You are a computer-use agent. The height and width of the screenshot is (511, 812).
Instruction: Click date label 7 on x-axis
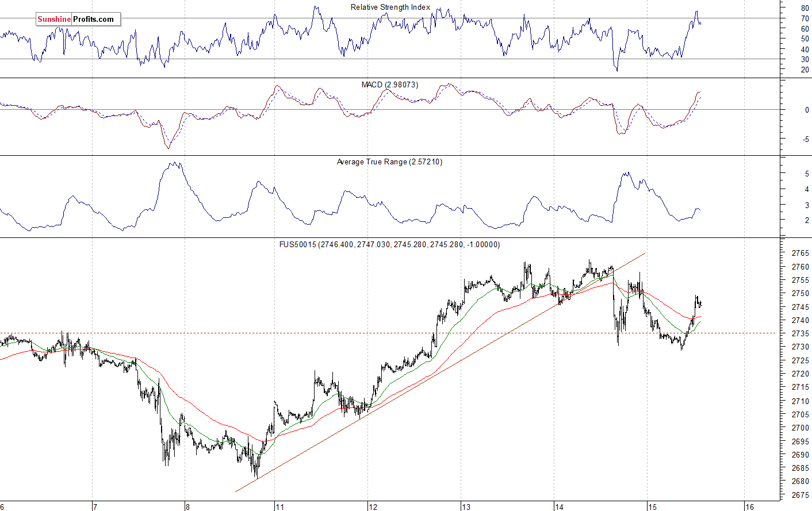point(95,506)
